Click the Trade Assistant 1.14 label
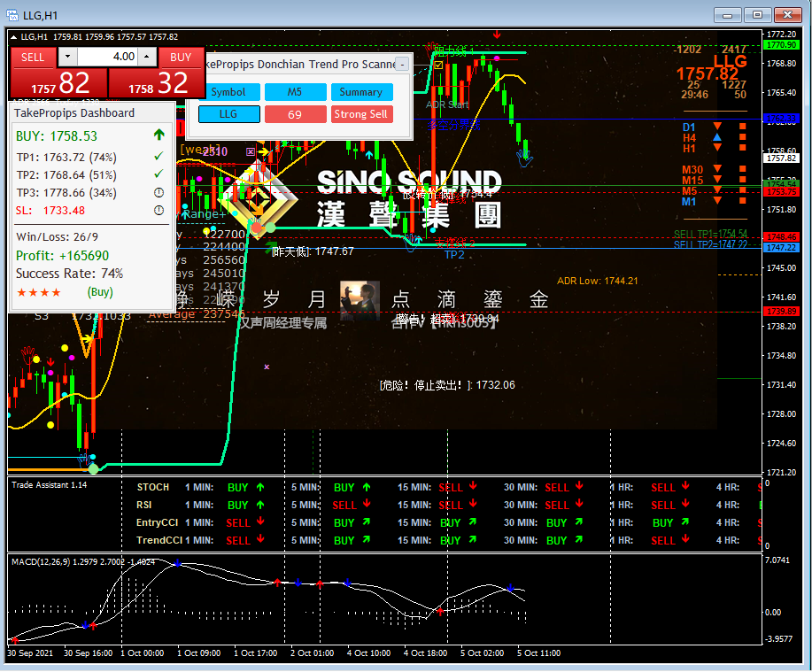812x672 pixels. pyautogui.click(x=50, y=485)
